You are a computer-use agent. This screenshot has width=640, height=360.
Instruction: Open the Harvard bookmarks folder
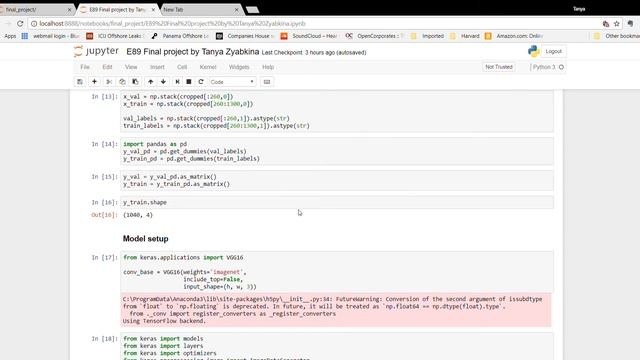click(x=465, y=36)
